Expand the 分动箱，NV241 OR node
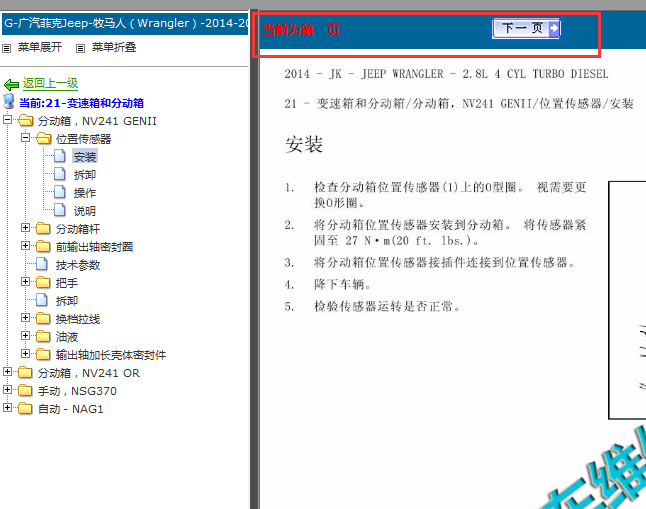646x509 pixels. pyautogui.click(x=7, y=372)
